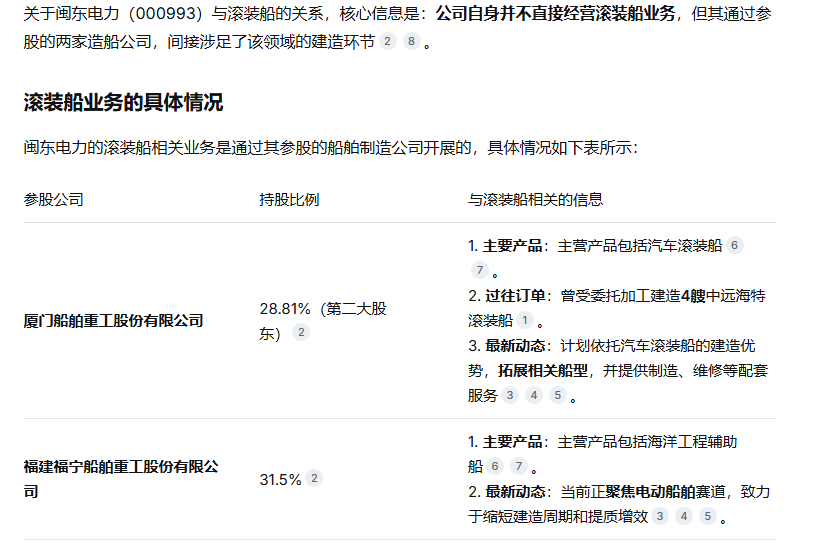Click the 最新动态 label in the 福建福宁 row

click(515, 492)
